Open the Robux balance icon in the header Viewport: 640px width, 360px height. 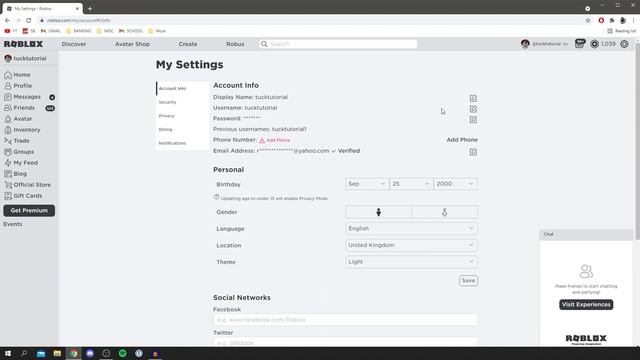pos(595,44)
